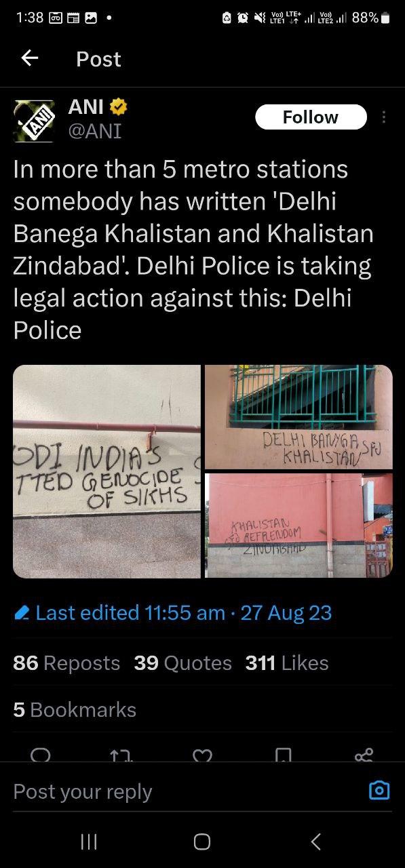Tap the share icon
The width and height of the screenshot is (405, 868).
(364, 754)
